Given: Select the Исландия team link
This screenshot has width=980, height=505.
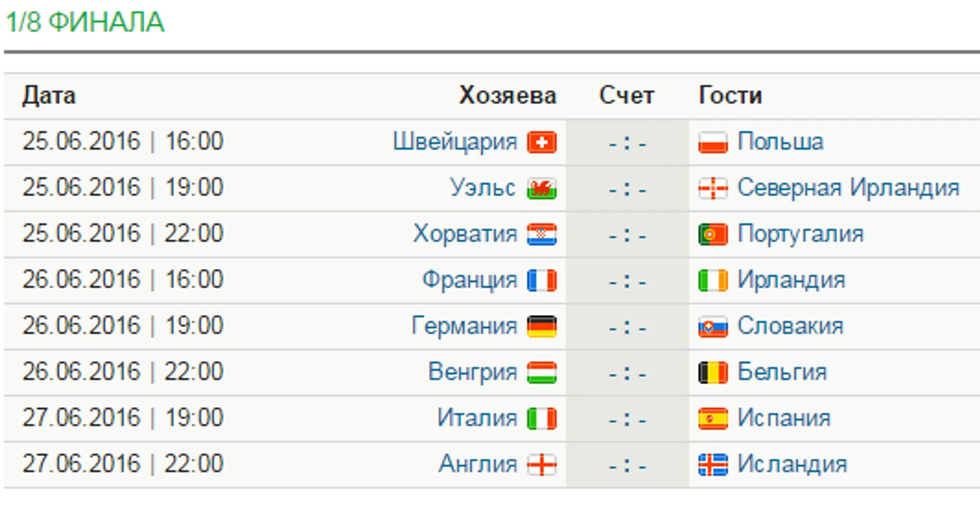Looking at the screenshot, I should tap(791, 463).
